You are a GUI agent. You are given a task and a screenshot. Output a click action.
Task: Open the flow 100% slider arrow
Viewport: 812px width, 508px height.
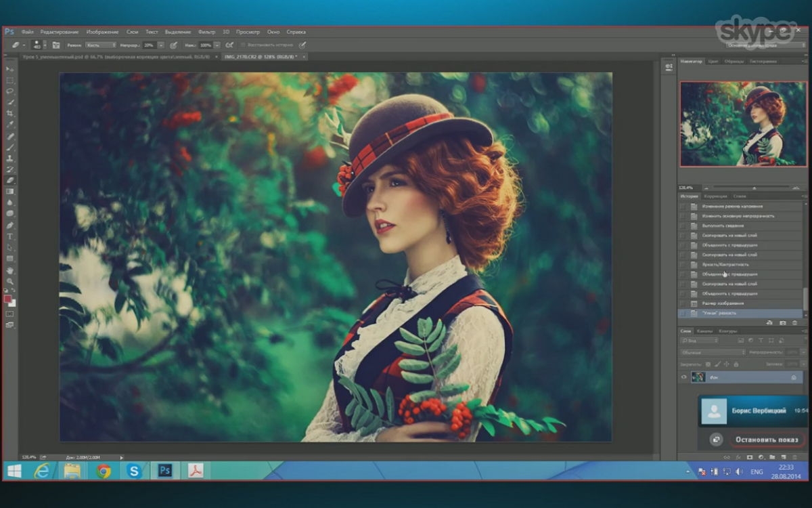[x=217, y=45]
